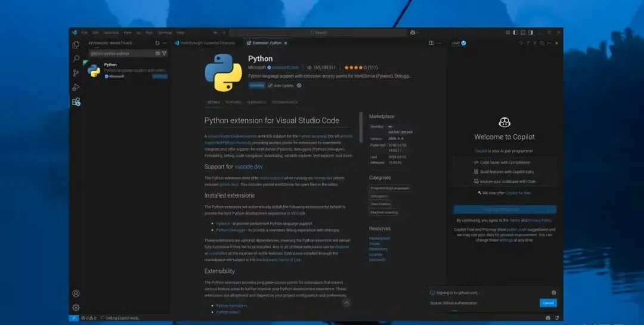The width and height of the screenshot is (644, 325).
Task: Open the Explorer view in activity bar
Action: pyautogui.click(x=76, y=45)
